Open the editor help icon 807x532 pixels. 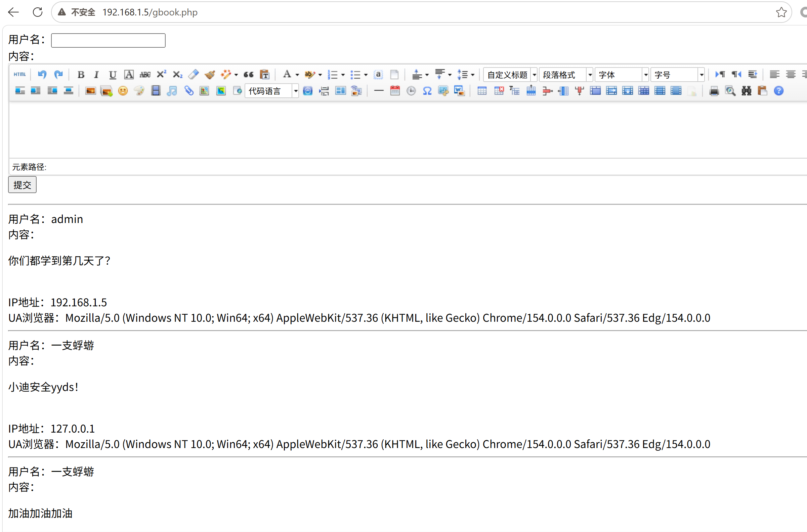(x=779, y=91)
